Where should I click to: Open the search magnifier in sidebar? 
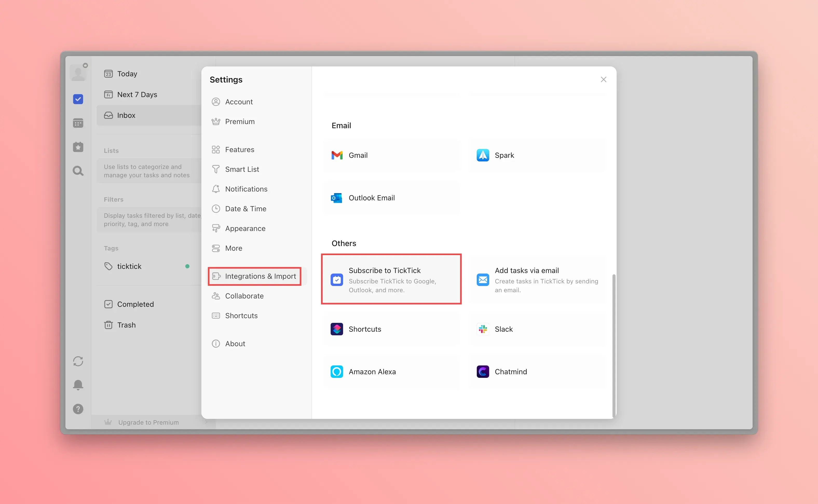pyautogui.click(x=78, y=171)
